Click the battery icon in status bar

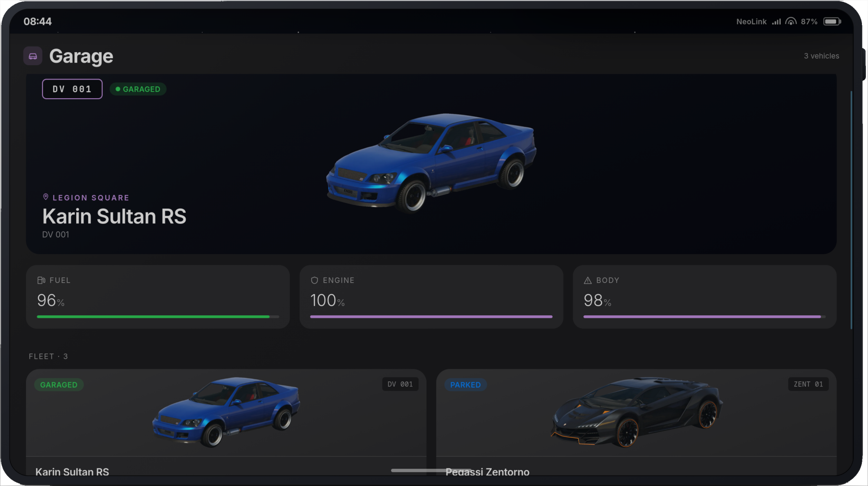click(x=832, y=21)
